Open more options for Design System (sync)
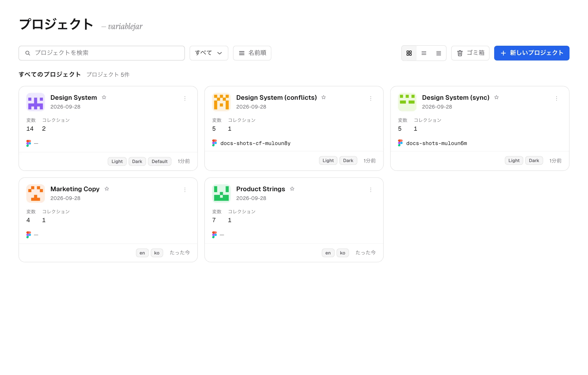588x375 pixels. pos(557,98)
